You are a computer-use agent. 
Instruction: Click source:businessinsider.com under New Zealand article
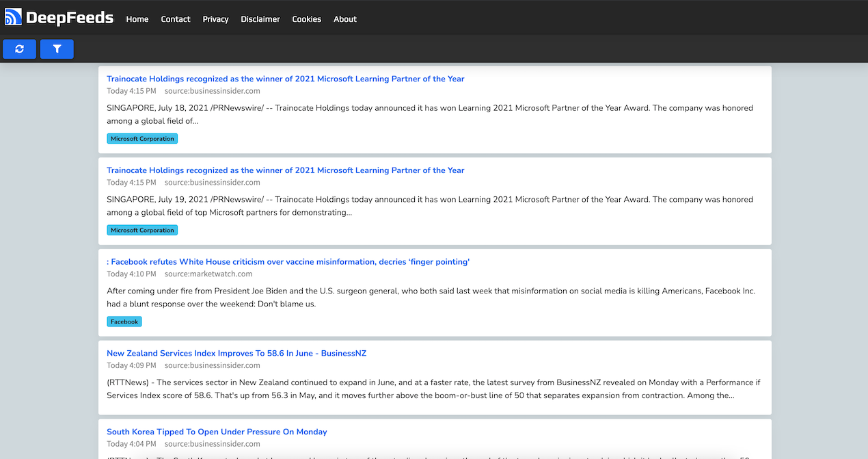213,365
